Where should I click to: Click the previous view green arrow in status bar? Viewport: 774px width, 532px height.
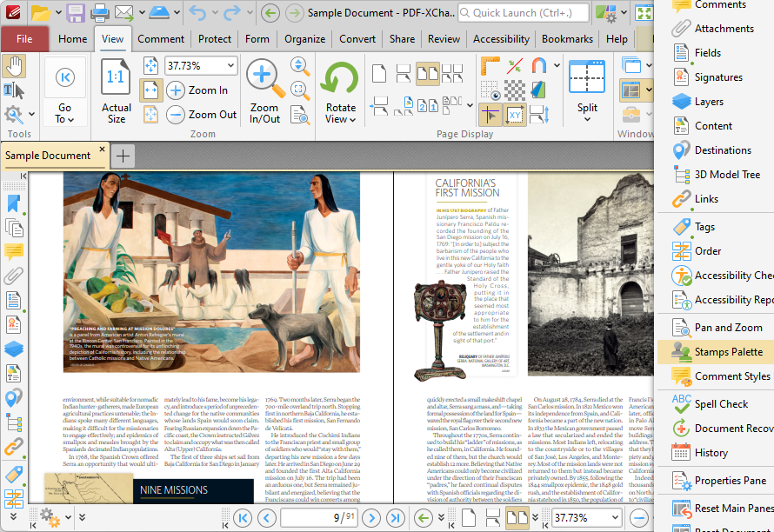coord(423,518)
